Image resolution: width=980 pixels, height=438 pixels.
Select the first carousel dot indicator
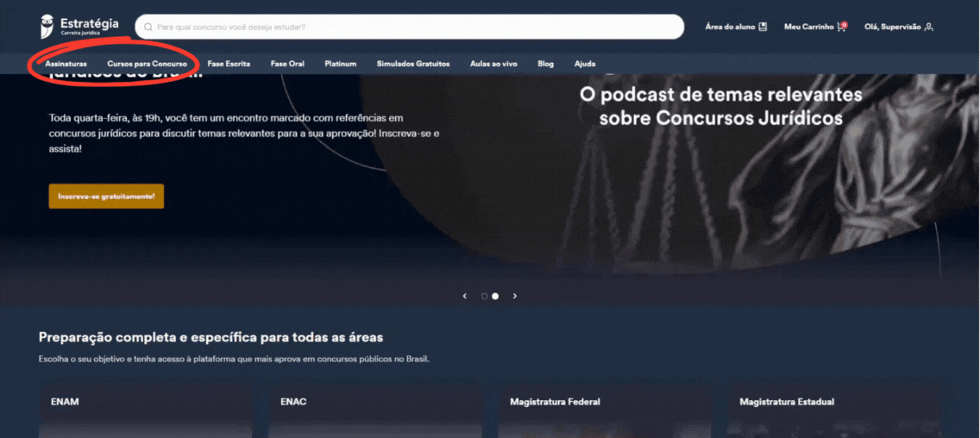point(484,296)
